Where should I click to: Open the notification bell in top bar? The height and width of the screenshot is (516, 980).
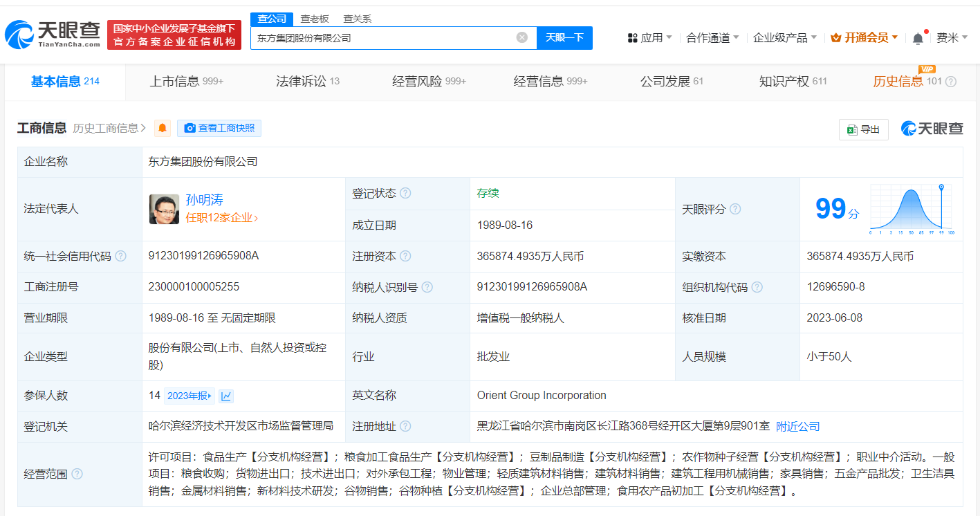918,37
